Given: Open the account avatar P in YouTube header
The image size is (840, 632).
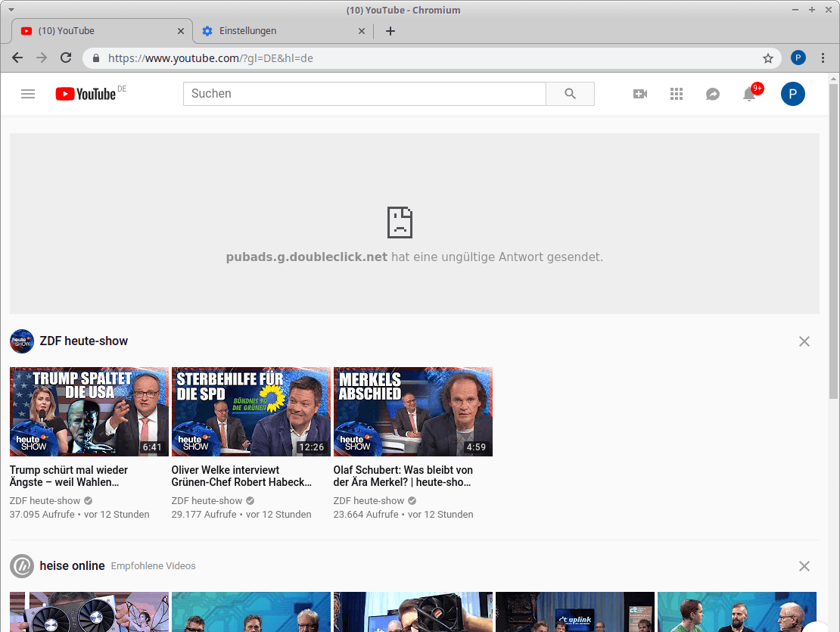Looking at the screenshot, I should click(792, 94).
